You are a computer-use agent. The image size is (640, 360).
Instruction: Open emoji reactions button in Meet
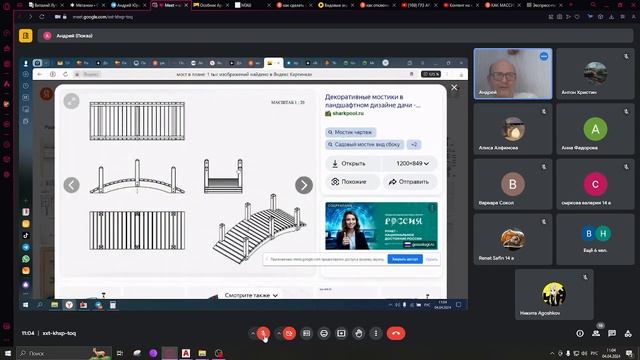click(x=324, y=333)
